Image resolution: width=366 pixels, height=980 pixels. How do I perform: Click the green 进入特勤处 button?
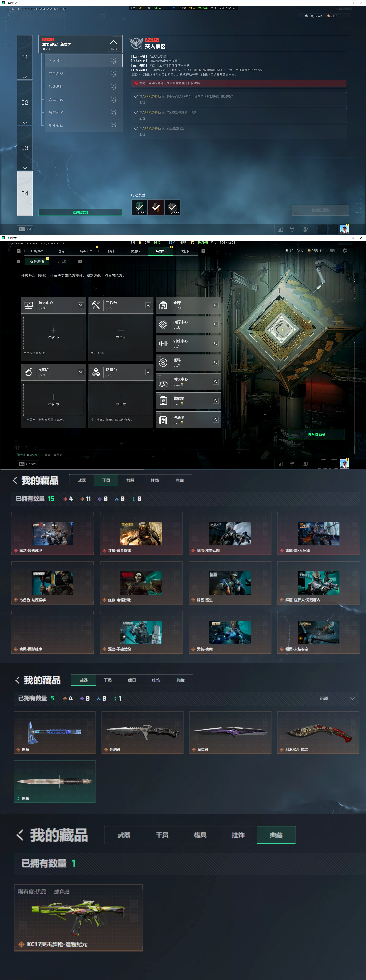tap(316, 434)
